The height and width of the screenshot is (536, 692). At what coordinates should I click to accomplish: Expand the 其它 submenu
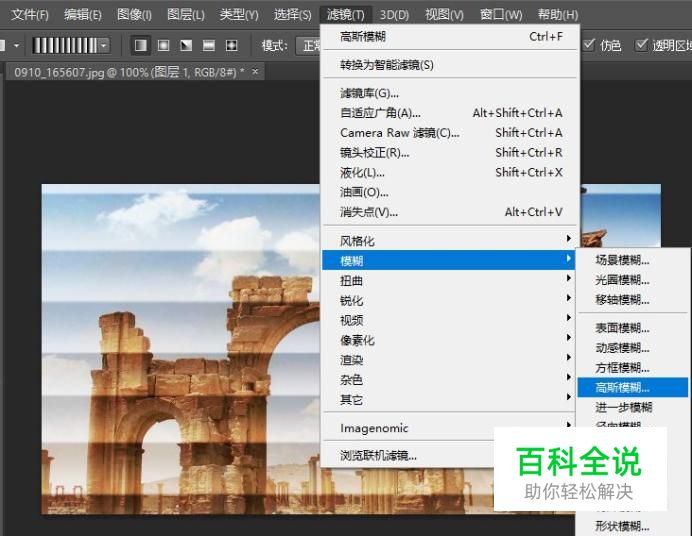[448, 399]
